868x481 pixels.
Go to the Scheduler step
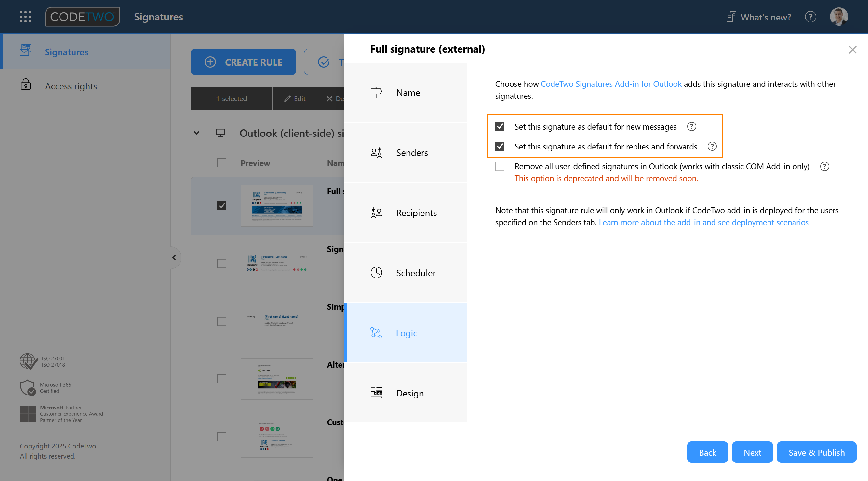tap(405, 273)
